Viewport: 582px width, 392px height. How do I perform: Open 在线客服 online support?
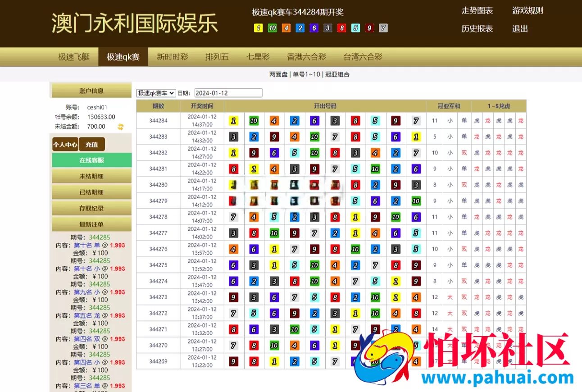92,160
